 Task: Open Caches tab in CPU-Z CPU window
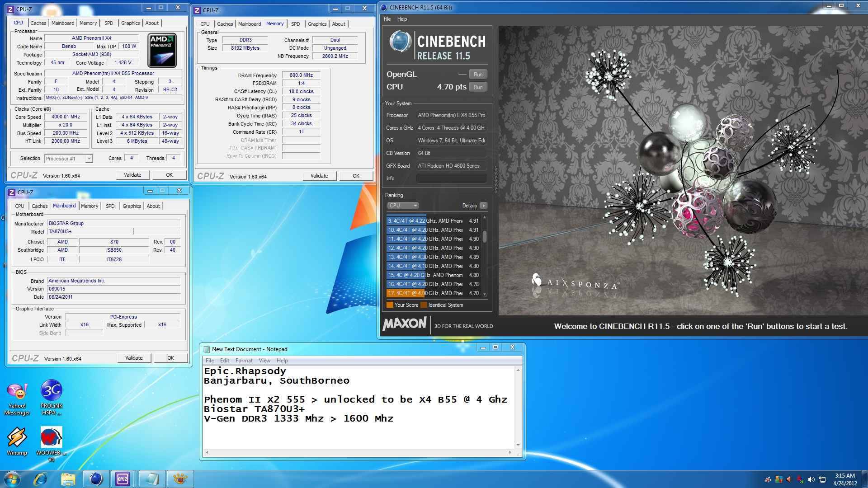point(38,23)
